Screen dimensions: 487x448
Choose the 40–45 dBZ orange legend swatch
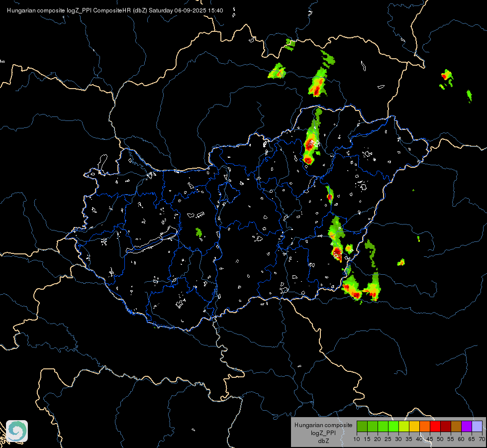(x=425, y=426)
